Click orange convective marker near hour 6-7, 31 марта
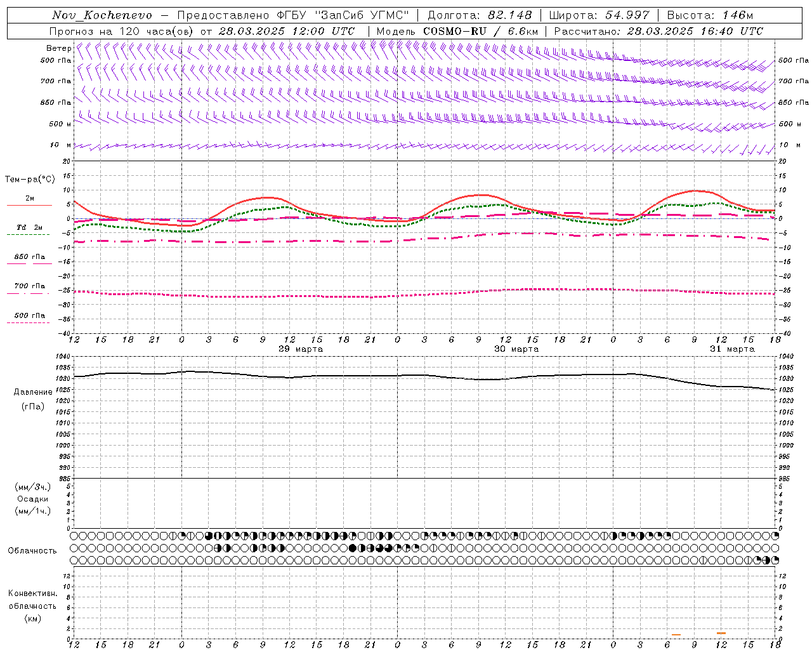This screenshot has height=650, width=812. click(x=676, y=635)
